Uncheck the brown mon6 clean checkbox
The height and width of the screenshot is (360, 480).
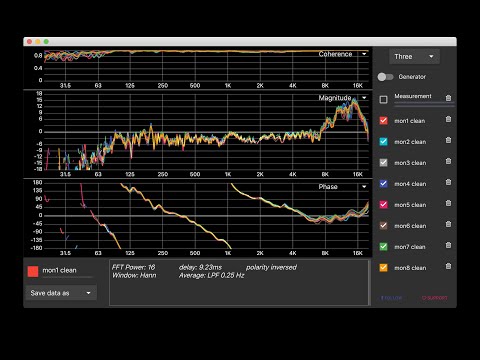point(383,225)
